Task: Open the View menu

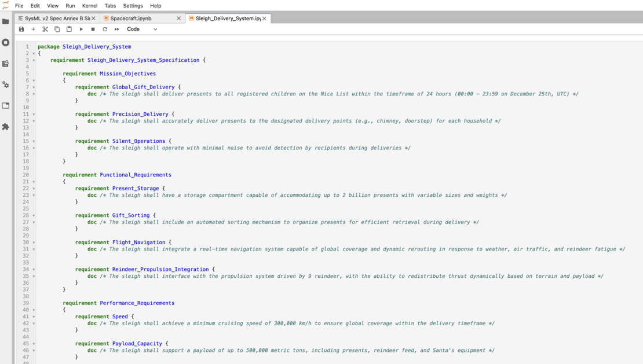Action: [x=53, y=6]
